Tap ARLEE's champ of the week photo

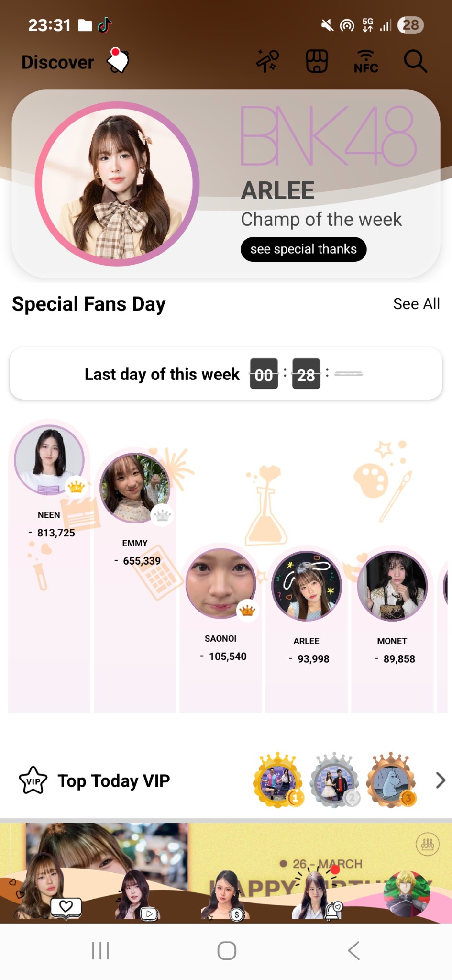pos(117,184)
